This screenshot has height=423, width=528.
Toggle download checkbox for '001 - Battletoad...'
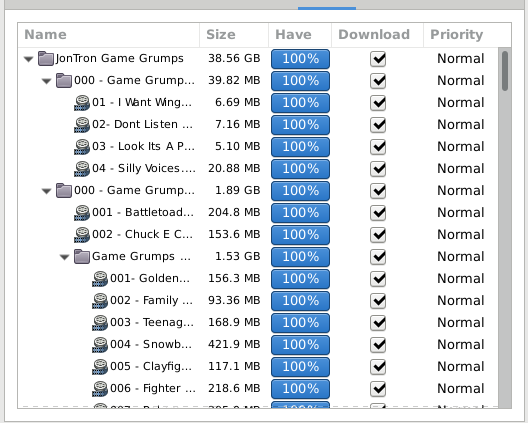point(378,213)
